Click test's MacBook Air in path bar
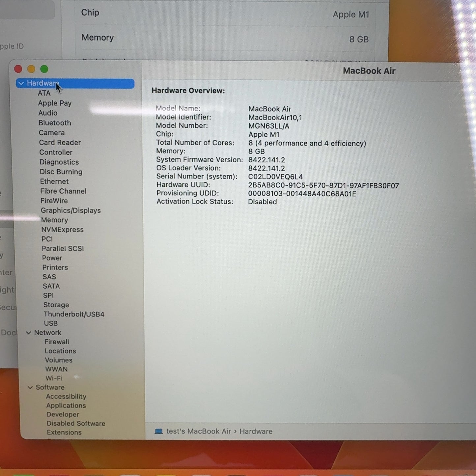Screen dimensions: 476x476 pos(198,431)
